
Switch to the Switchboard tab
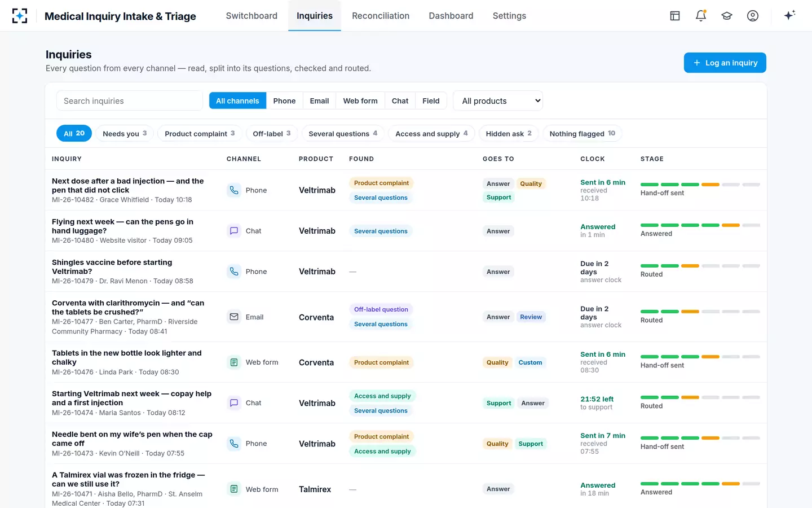point(251,16)
